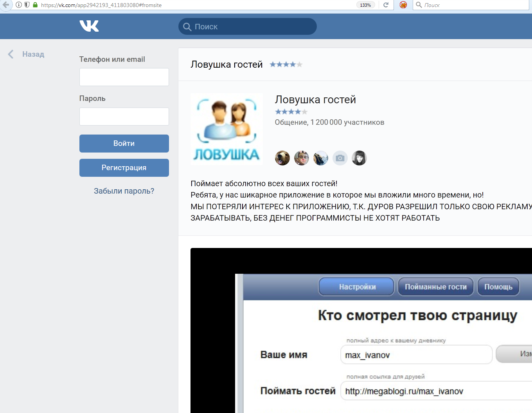Click rating stars under the app name

click(291, 112)
